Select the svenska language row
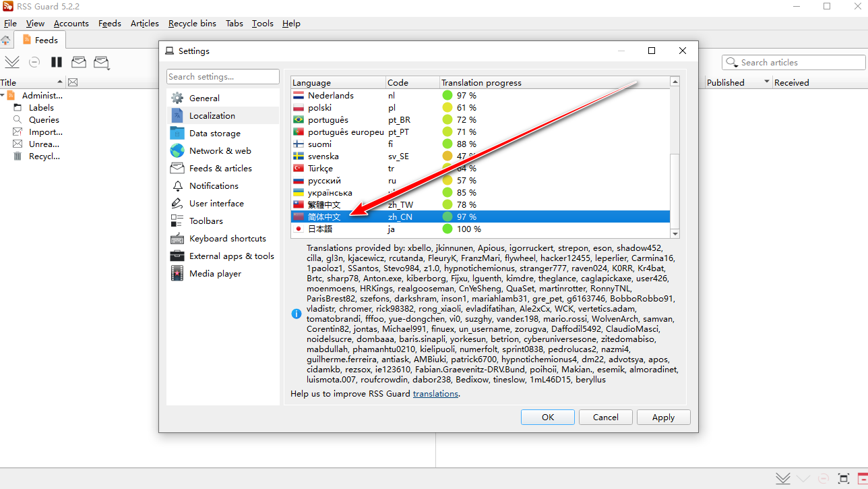 point(480,156)
